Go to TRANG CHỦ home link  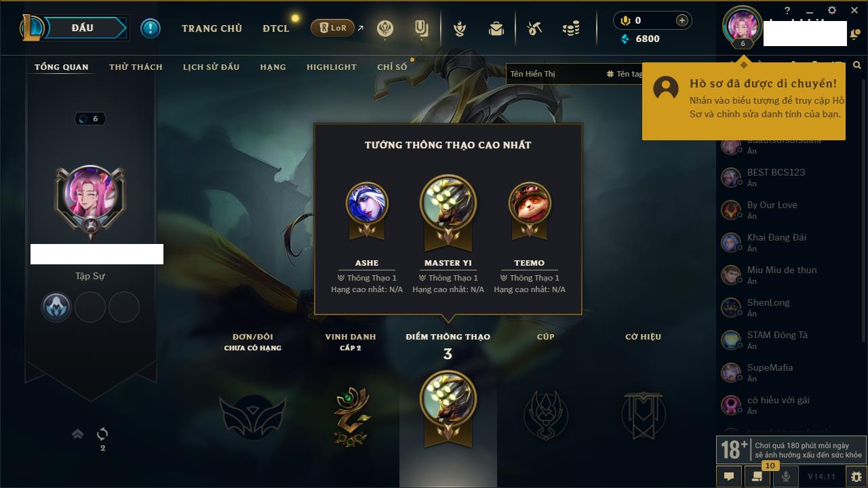pos(212,28)
